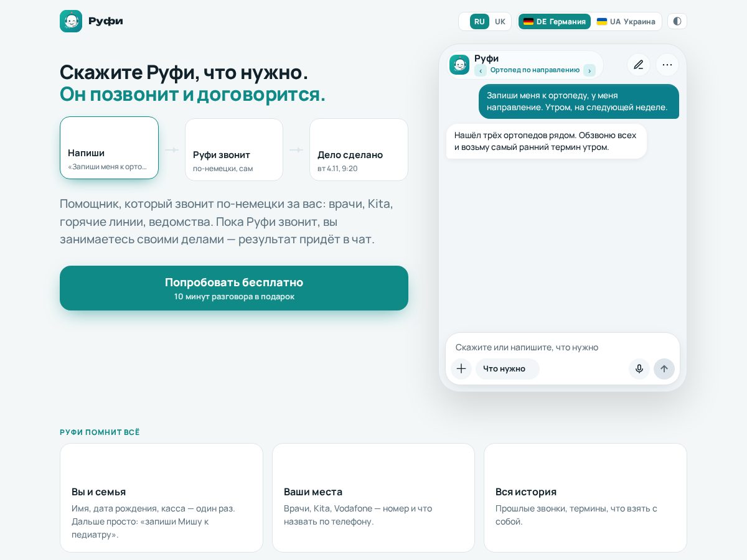747x560 pixels.
Task: Show next example with right chevron
Action: [x=590, y=70]
